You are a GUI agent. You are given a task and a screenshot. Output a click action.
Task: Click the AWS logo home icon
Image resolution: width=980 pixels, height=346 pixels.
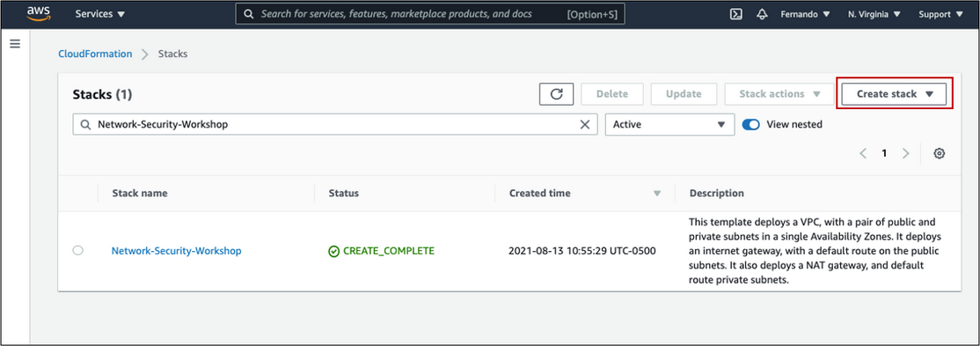point(38,13)
